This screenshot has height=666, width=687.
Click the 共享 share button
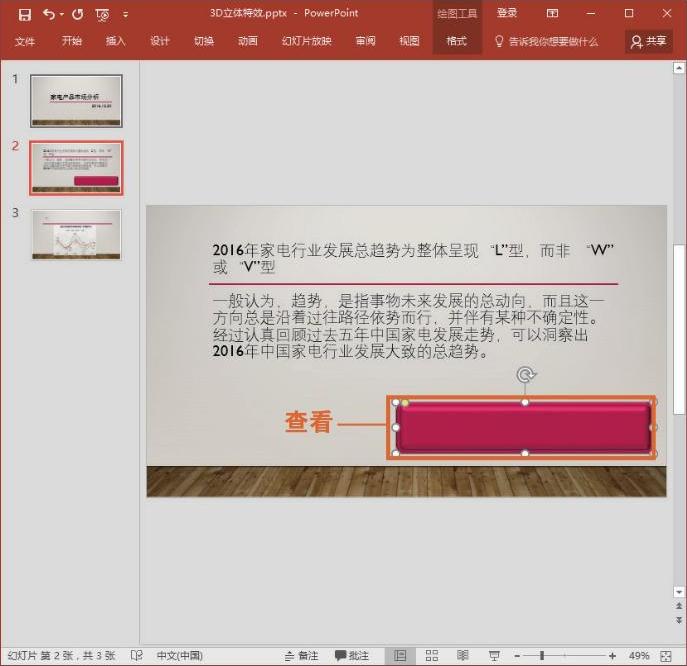649,42
